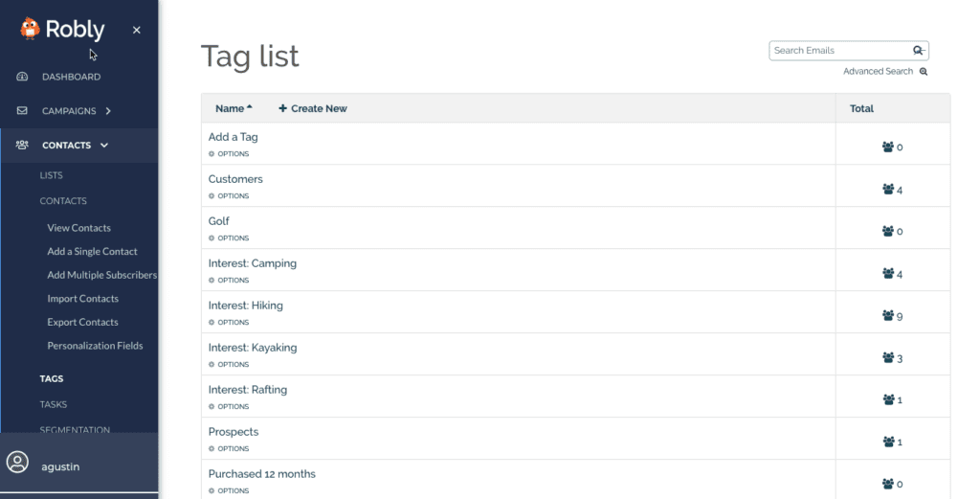
Task: Click the magnifier icon in search box
Action: [918, 51]
